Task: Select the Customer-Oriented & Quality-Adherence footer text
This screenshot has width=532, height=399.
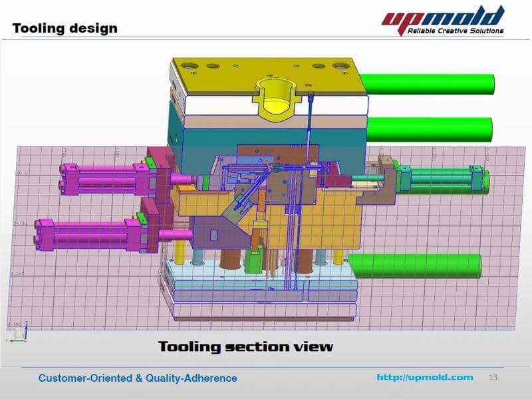Action: 138,378
